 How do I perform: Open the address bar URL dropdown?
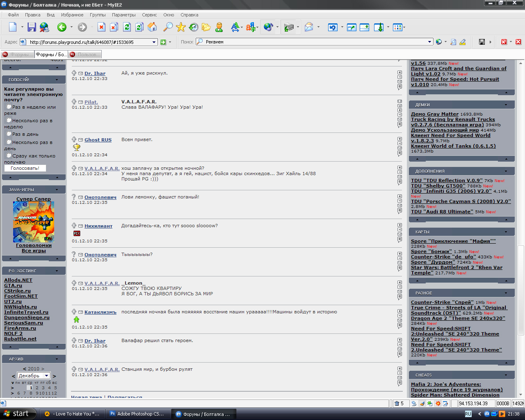pyautogui.click(x=154, y=42)
